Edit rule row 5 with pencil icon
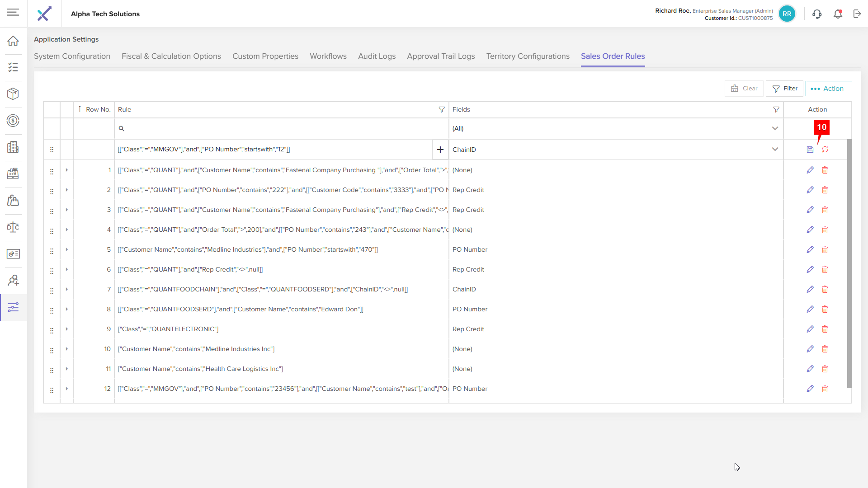 (810, 249)
